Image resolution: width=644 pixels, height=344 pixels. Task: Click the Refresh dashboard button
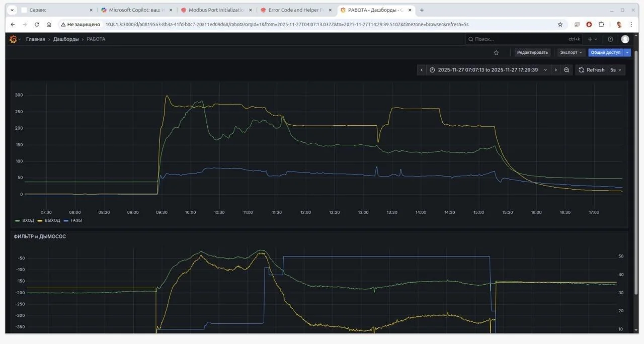[x=591, y=70]
